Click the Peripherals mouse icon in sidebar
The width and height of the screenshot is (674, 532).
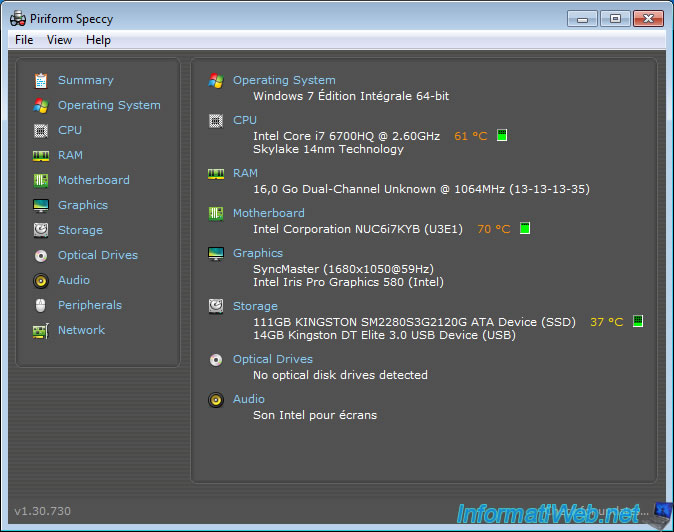click(41, 306)
